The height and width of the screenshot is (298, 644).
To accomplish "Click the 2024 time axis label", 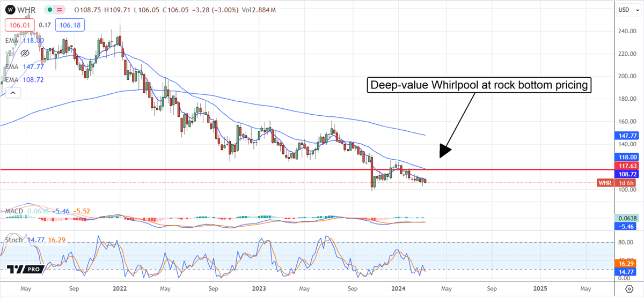I will click(x=398, y=288).
